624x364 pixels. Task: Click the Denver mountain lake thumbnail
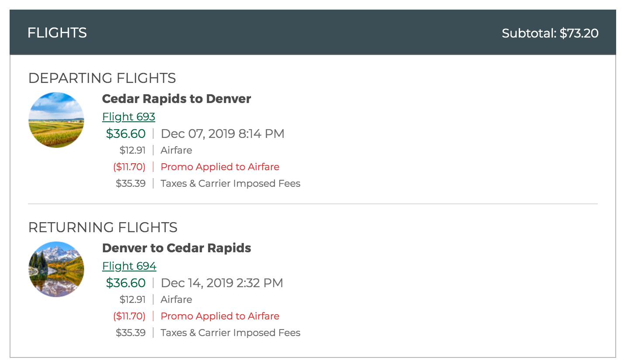coord(56,269)
